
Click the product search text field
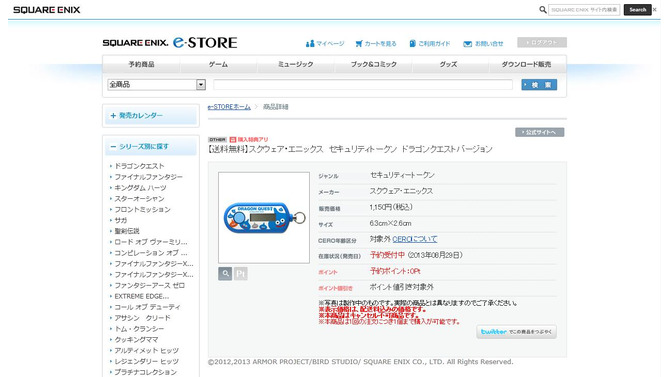point(363,85)
